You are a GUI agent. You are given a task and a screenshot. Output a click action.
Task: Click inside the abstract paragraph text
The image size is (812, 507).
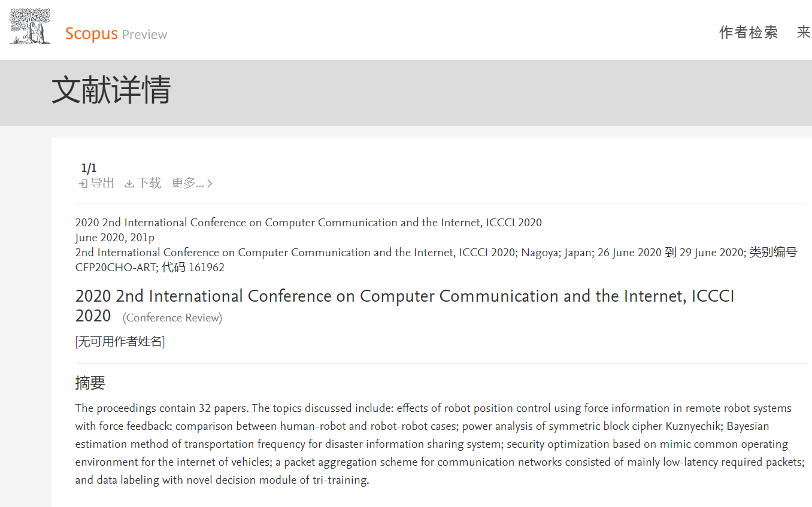pos(440,444)
